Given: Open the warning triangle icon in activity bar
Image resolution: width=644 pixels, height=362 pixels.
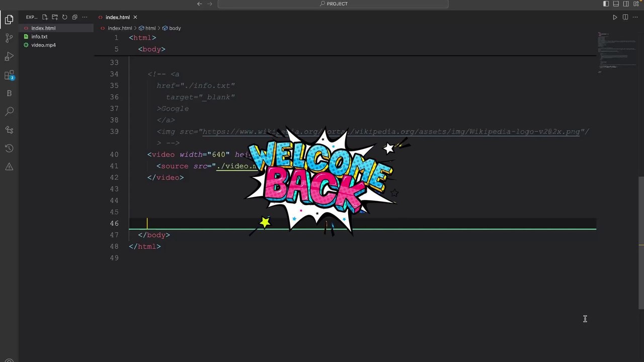Looking at the screenshot, I should tap(9, 166).
